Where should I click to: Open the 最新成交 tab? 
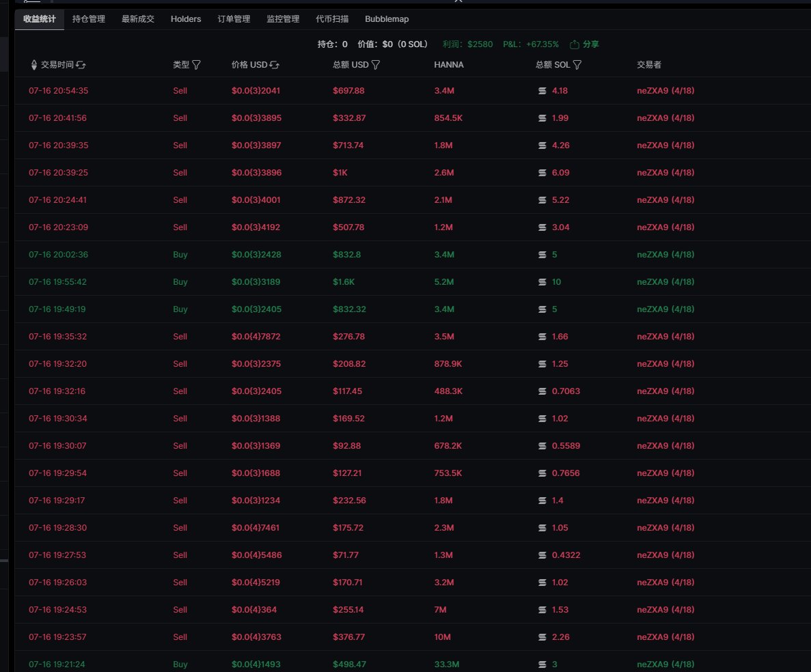137,19
